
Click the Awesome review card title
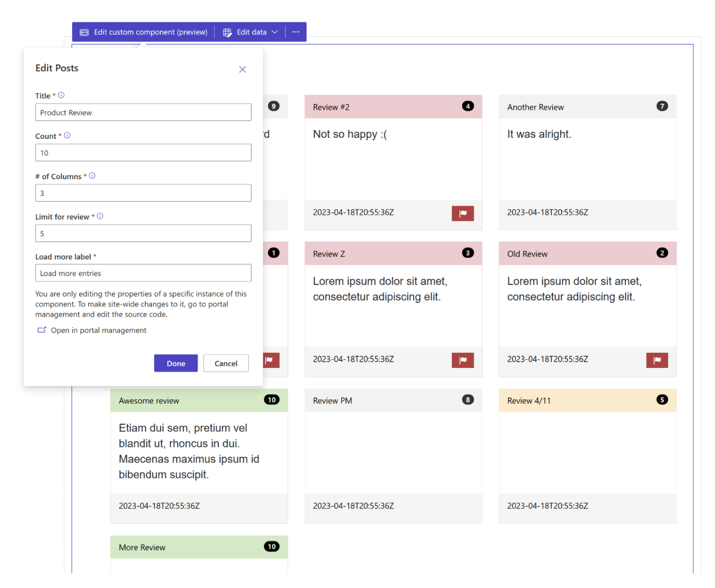pyautogui.click(x=149, y=401)
